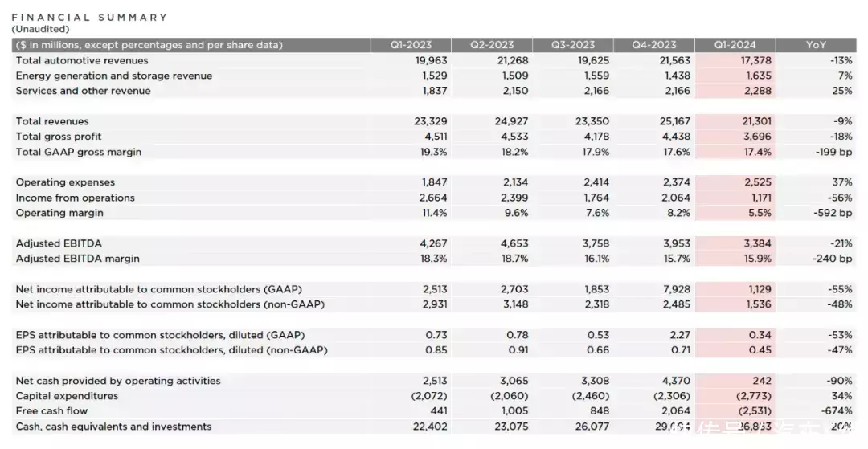Click the FINANCIAL SUMMARY heading
The width and height of the screenshot is (868, 449).
point(89,17)
